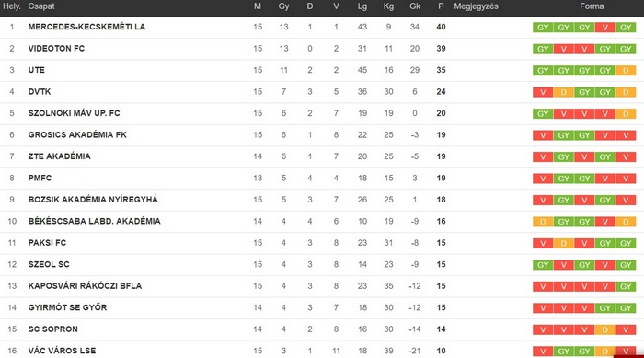This screenshot has height=358, width=644.
Task: Click the red V form badge for Mercedes-Kecskeméti LA
Action: coord(604,28)
